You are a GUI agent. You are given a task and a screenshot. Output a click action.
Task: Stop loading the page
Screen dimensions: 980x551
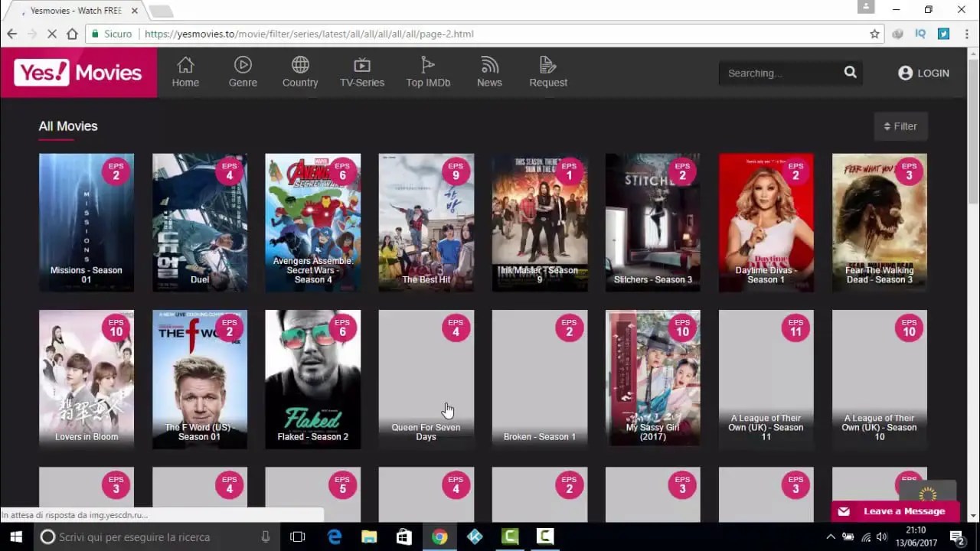tap(51, 34)
